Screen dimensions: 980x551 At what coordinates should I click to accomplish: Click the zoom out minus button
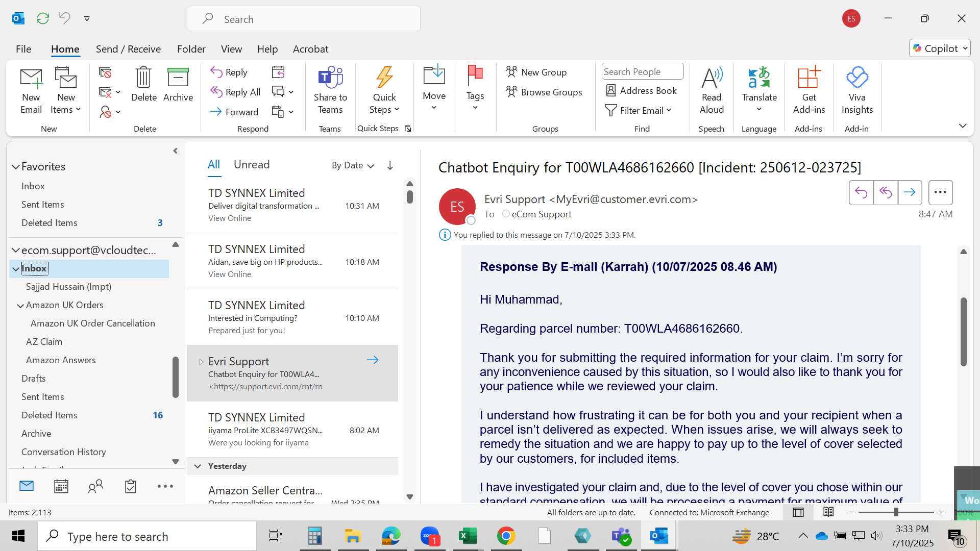[x=851, y=512]
